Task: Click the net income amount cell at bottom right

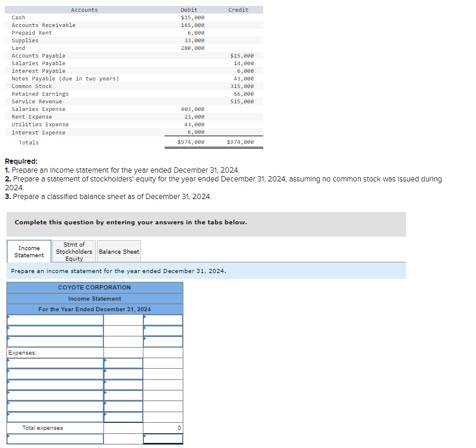Action: point(164,438)
